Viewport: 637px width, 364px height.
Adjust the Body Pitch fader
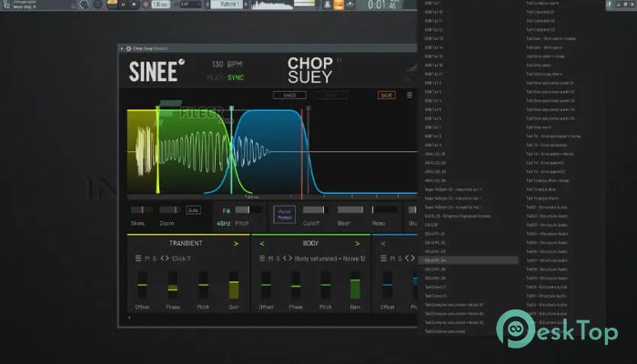[326, 286]
